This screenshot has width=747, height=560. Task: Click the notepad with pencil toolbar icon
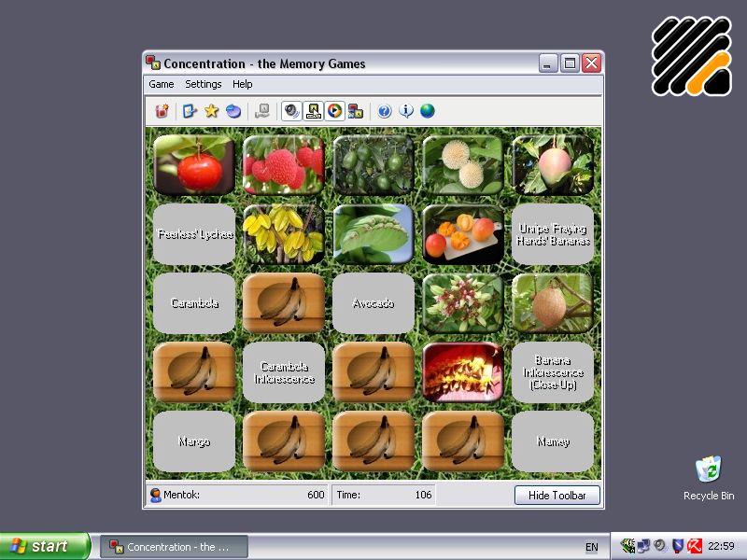tap(190, 111)
